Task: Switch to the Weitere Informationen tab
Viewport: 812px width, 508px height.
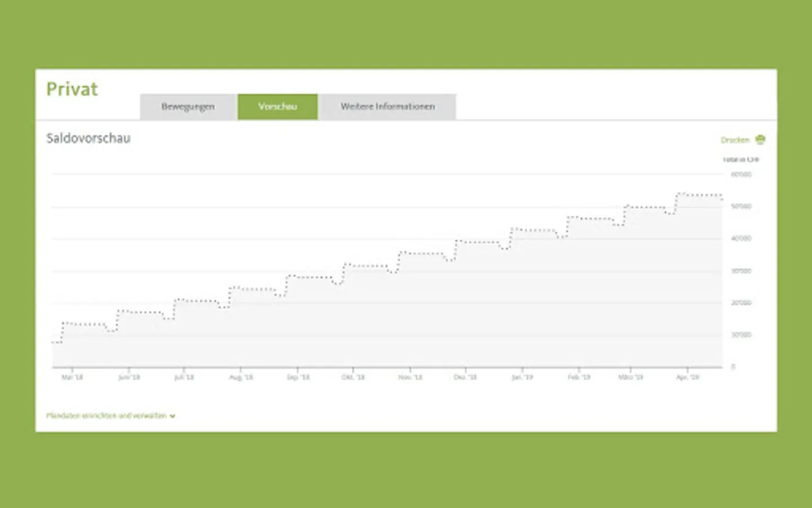Action: [x=387, y=107]
